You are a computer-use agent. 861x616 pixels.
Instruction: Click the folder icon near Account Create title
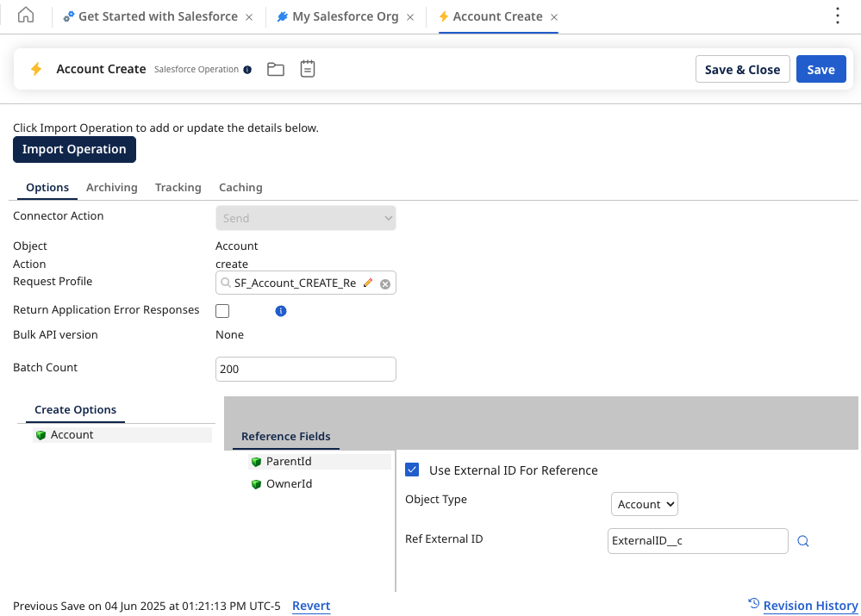(275, 69)
